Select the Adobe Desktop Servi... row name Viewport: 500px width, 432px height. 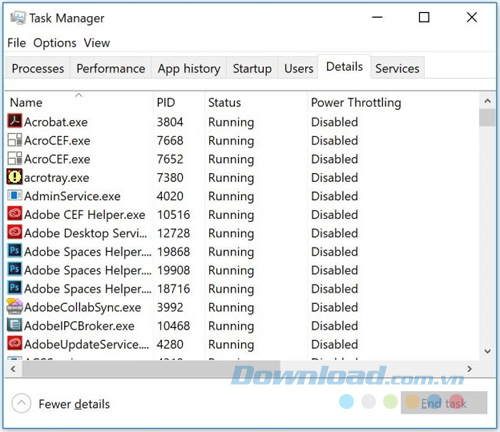85,233
